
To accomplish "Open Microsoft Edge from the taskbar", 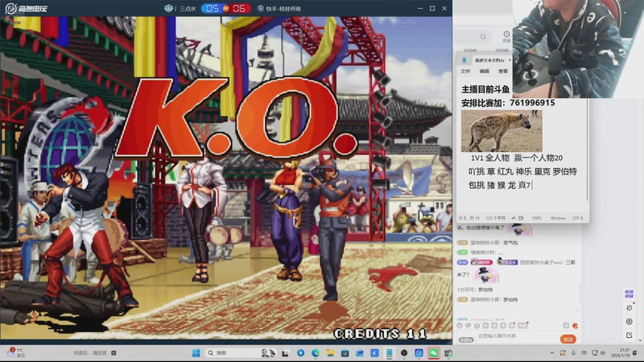I will point(316,353).
